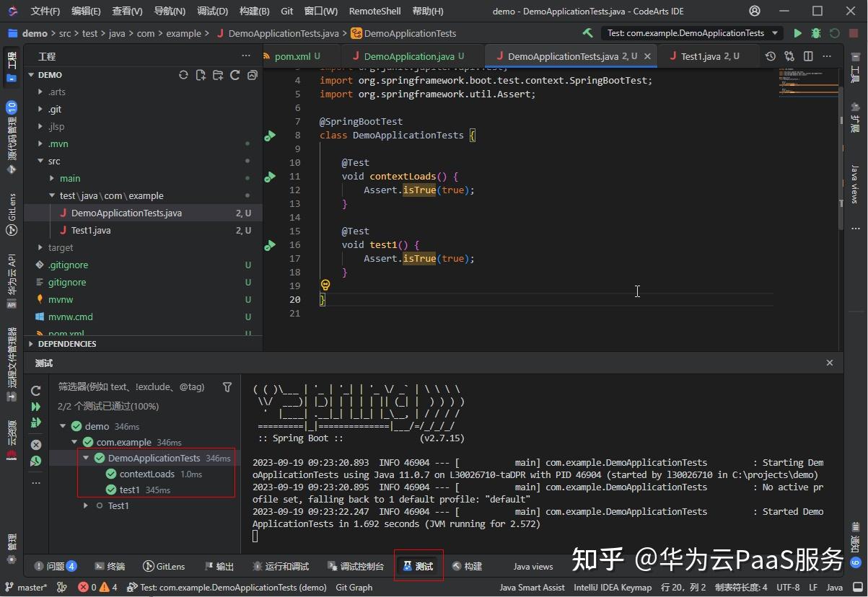The image size is (868, 597).
Task: Open Test1.java in the explorer tree
Action: click(90, 231)
